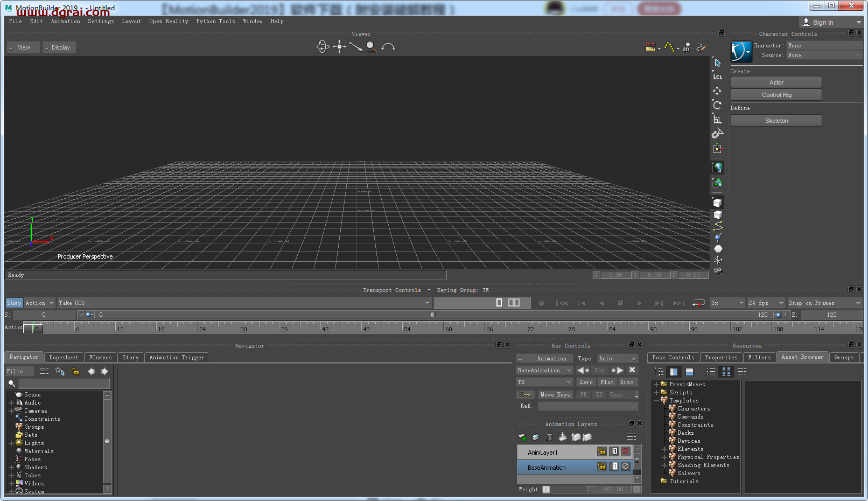
Task: Select the Dolly arrow tool in Viewer toolbar
Action: 355,47
